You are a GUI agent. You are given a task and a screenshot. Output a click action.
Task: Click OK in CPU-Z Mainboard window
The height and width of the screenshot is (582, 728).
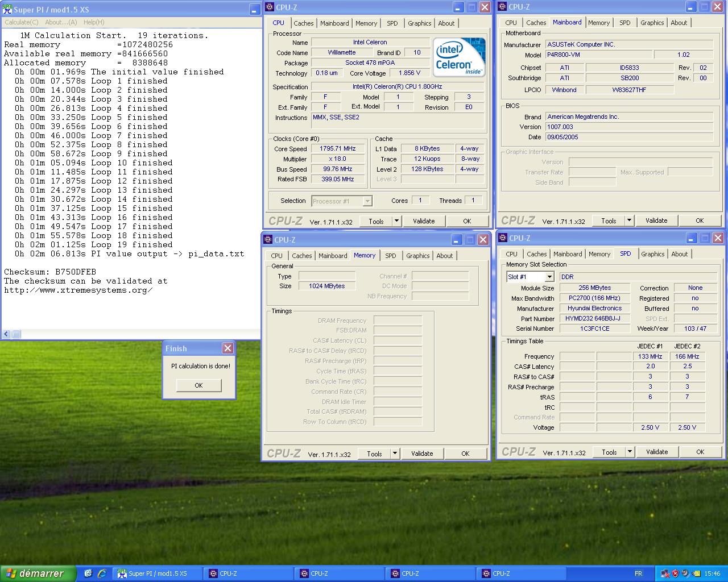point(700,221)
